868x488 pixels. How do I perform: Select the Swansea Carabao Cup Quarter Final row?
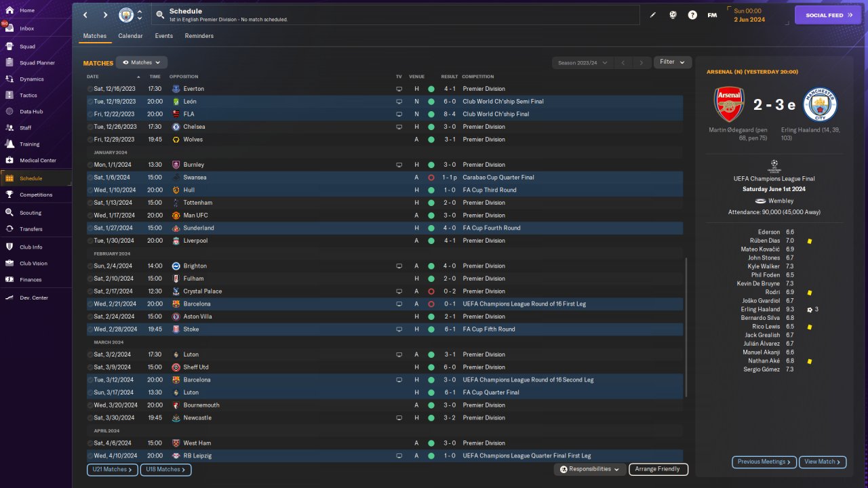coord(384,178)
